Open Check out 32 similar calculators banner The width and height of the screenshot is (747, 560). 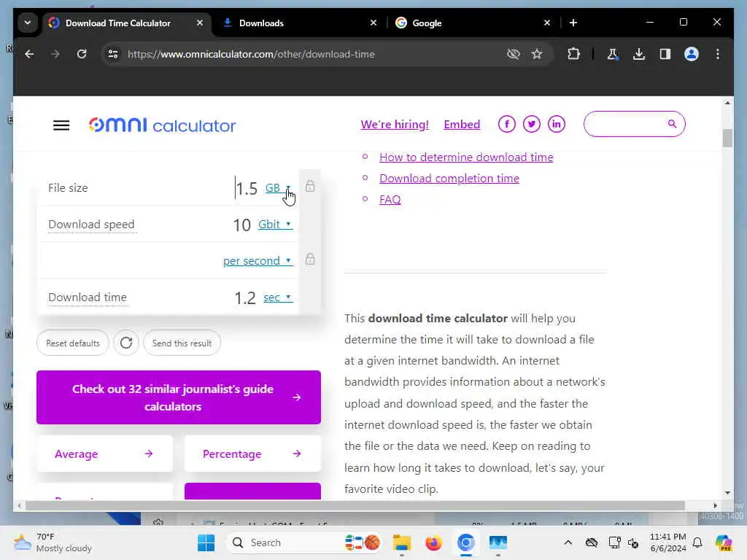pyautogui.click(x=179, y=397)
